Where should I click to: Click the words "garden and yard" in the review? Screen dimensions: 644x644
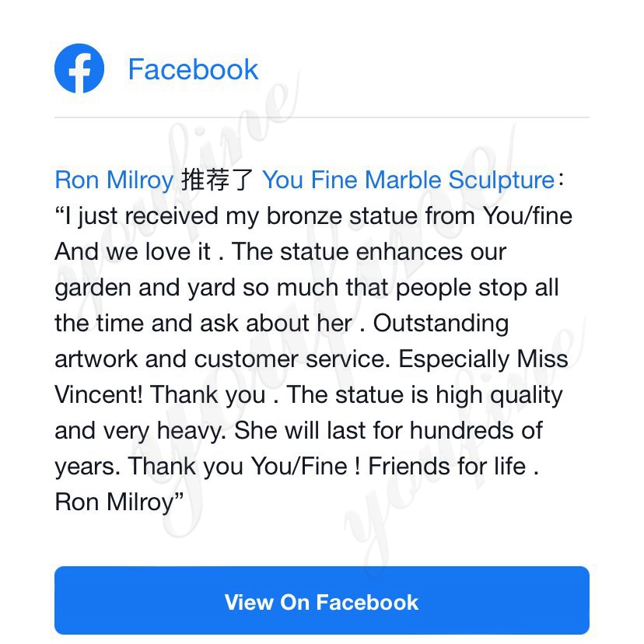pyautogui.click(x=145, y=288)
